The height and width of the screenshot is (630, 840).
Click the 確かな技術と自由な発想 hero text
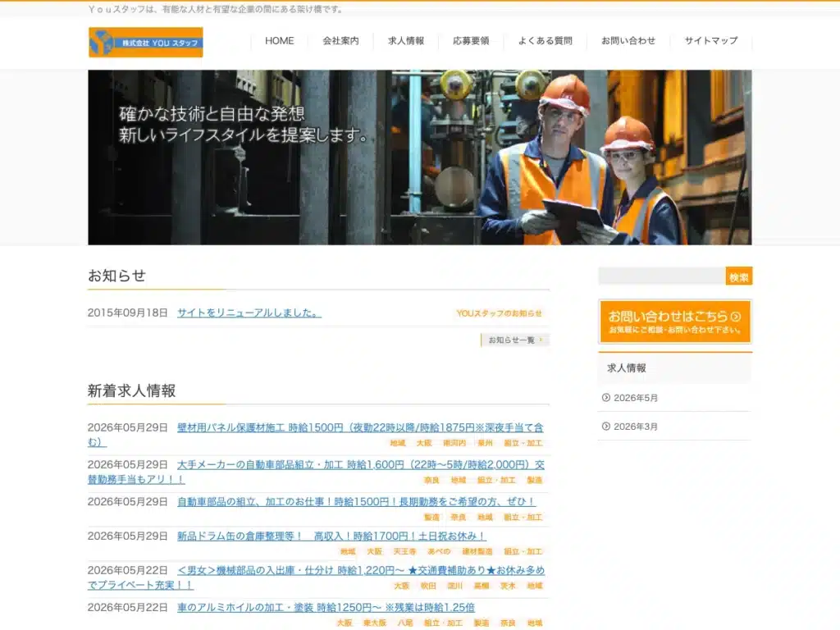(212, 113)
